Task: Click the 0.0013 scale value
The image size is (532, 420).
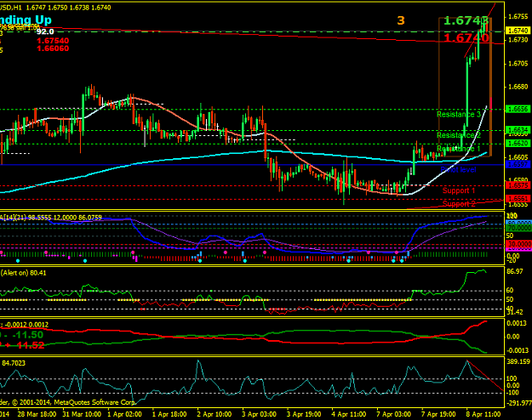Action: point(517,323)
